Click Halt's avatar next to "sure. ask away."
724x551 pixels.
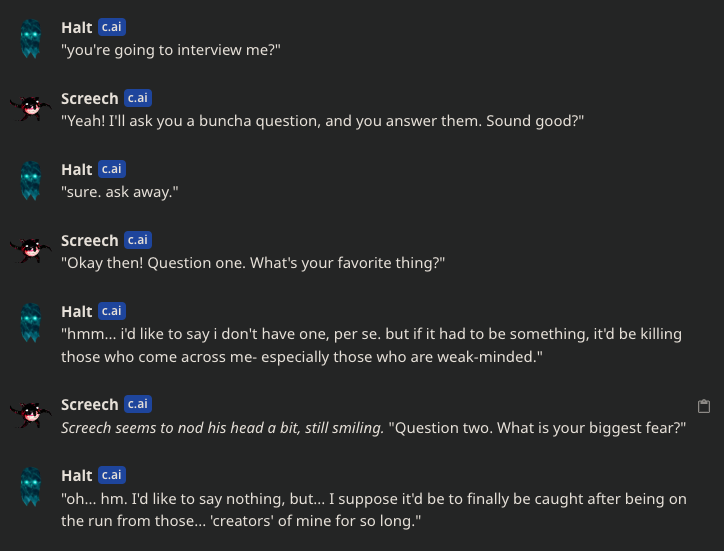(31, 180)
